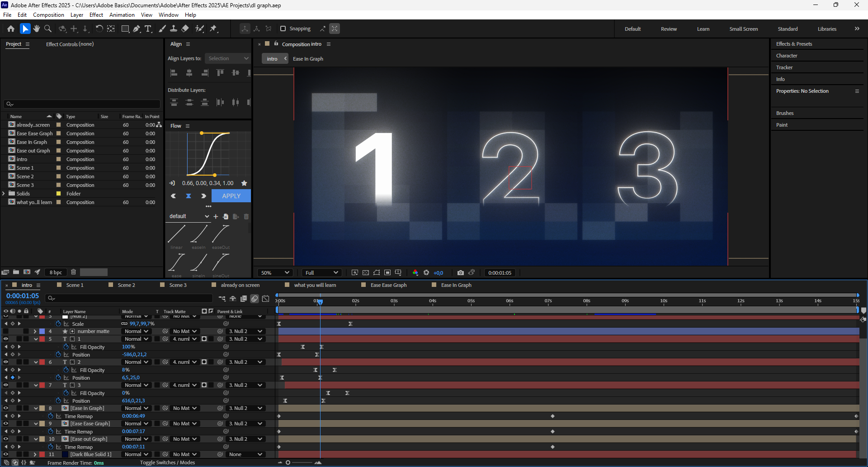Hide the Dark Blue Solid 1 layer
This screenshot has width=868, height=467.
tap(6, 454)
